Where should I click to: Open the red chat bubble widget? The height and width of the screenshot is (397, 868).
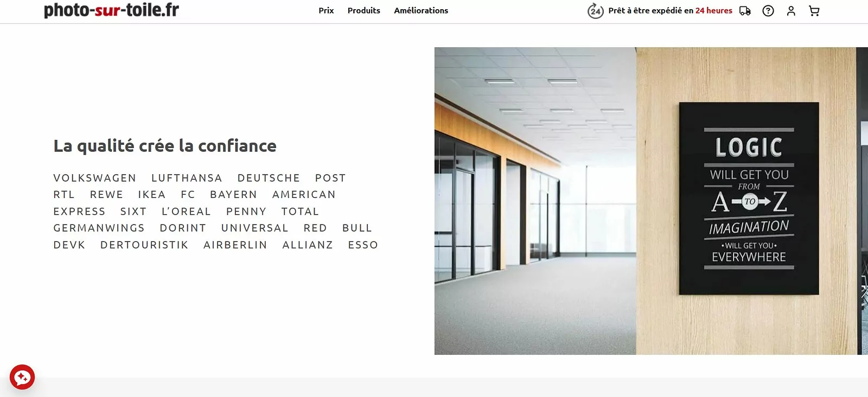tap(22, 377)
